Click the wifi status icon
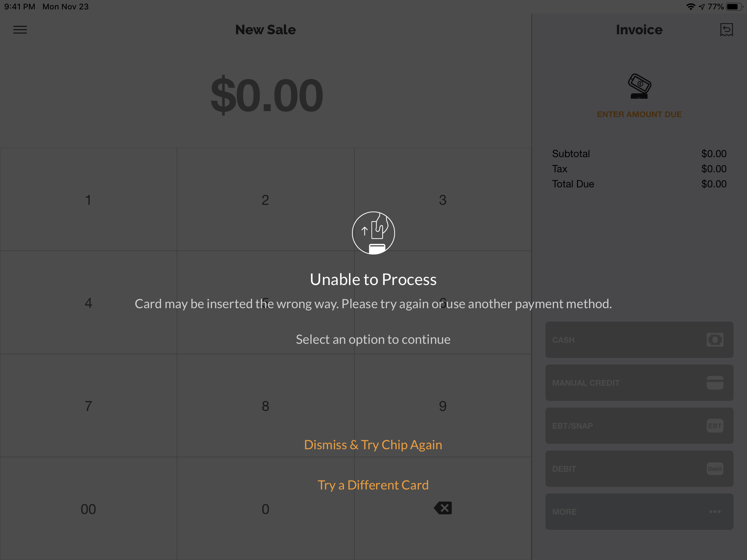 [691, 7]
